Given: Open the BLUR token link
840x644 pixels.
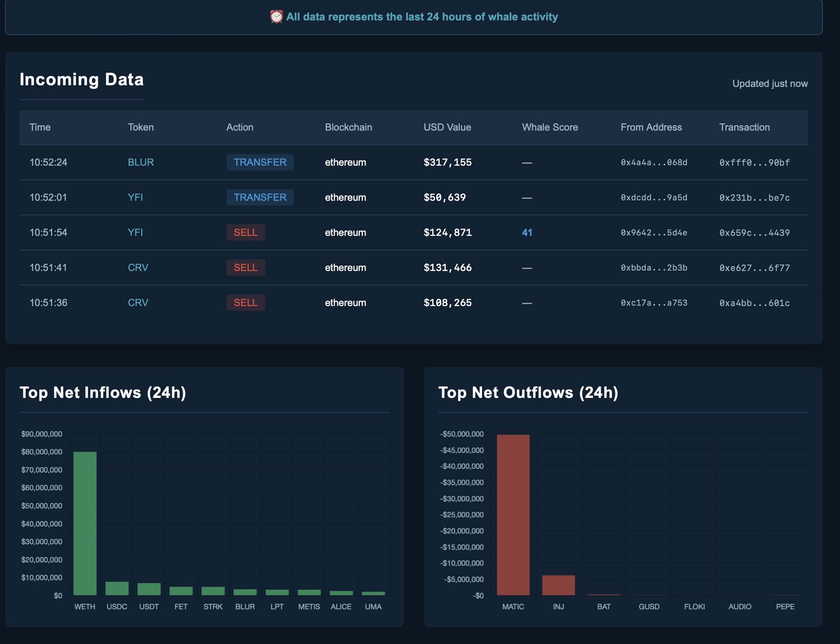Looking at the screenshot, I should [x=140, y=162].
